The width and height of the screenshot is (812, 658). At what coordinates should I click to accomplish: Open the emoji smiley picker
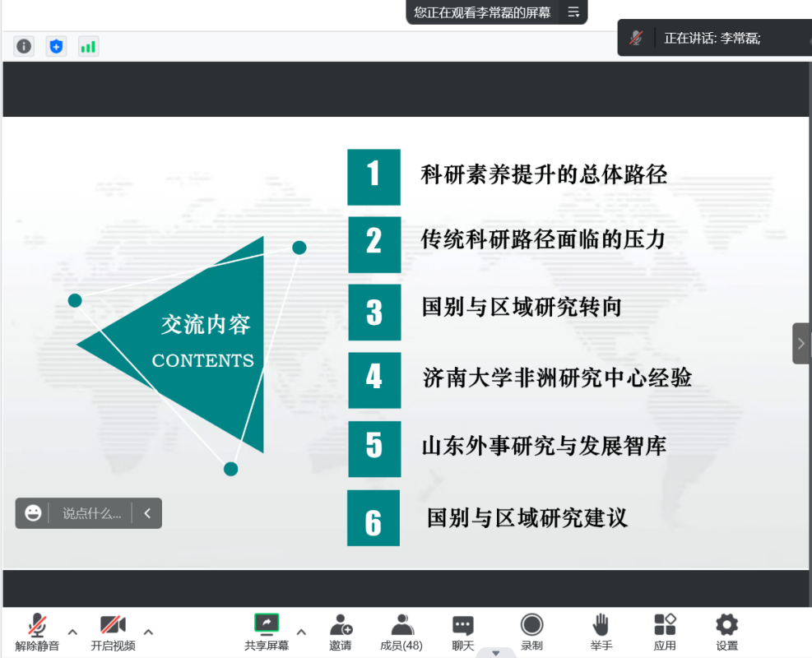pos(33,513)
